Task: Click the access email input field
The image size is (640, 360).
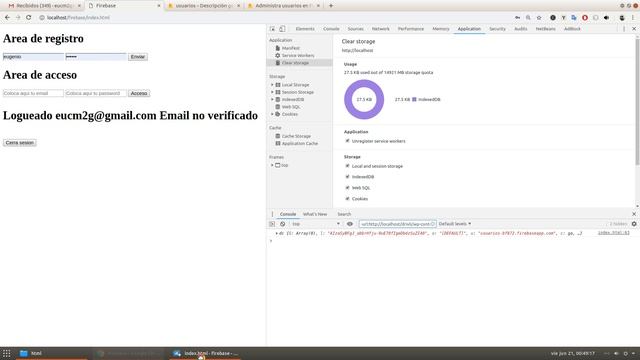Action: (x=33, y=93)
